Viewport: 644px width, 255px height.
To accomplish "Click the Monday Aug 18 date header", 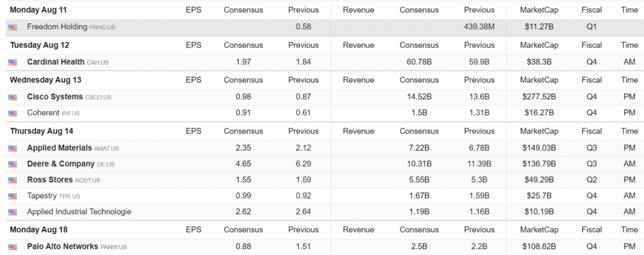I will [x=38, y=229].
